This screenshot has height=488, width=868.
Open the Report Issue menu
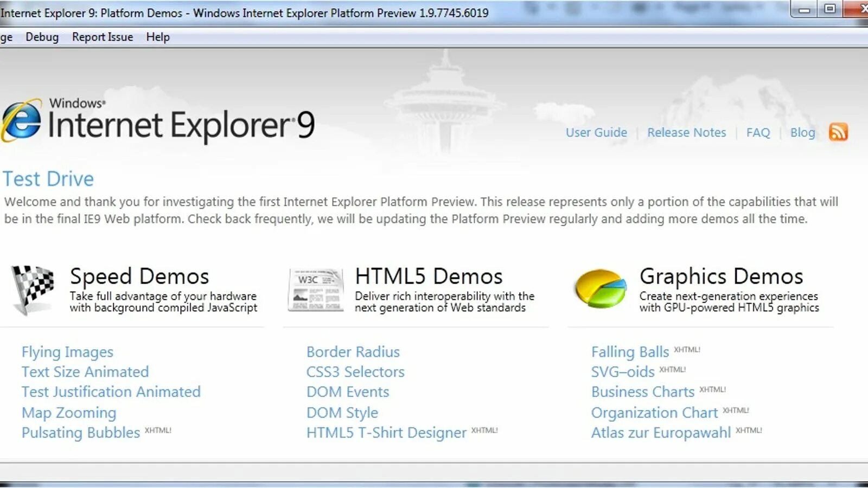[103, 37]
